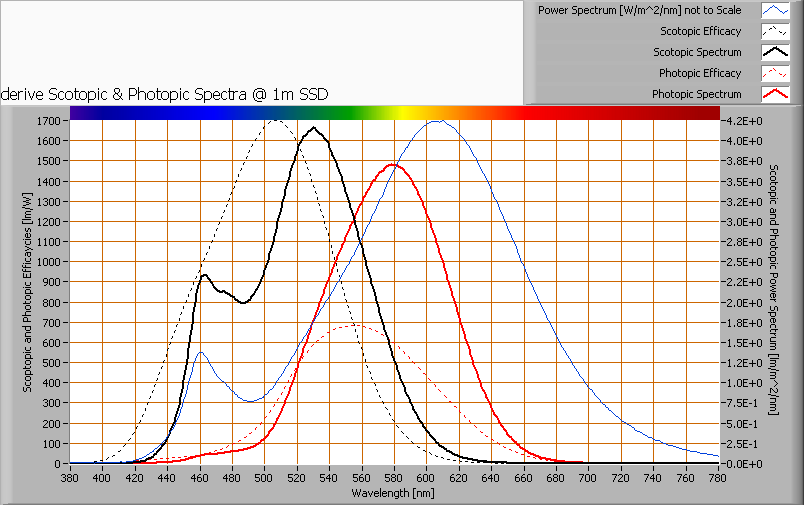The width and height of the screenshot is (804, 505).
Task: Click the 'Wavelength [nm]' x-axis label
Action: pyautogui.click(x=393, y=493)
